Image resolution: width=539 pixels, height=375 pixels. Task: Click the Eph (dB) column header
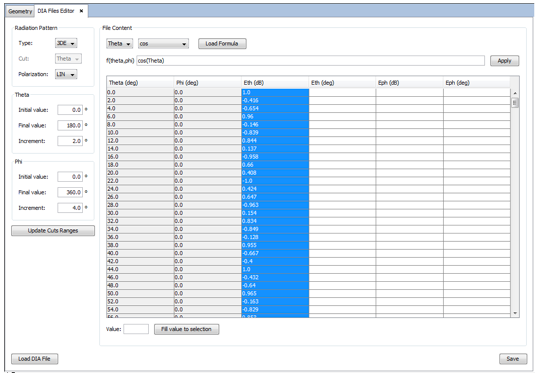[x=409, y=83]
